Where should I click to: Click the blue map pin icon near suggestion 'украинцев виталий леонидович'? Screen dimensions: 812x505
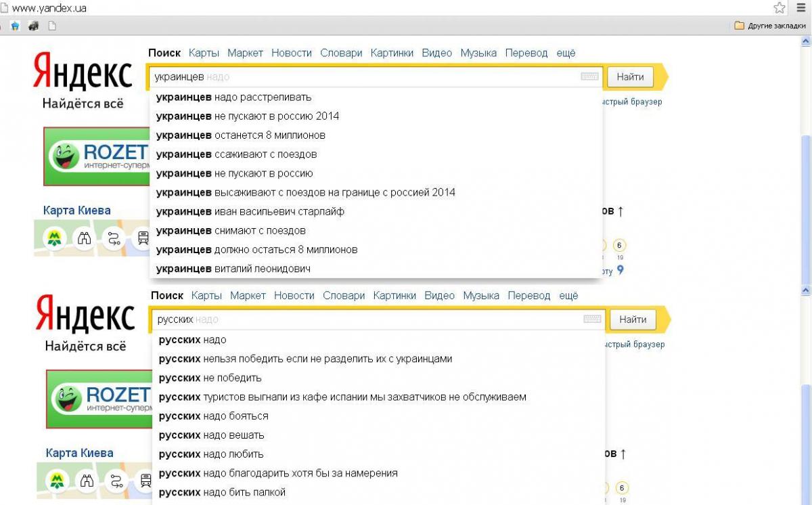[x=620, y=270]
